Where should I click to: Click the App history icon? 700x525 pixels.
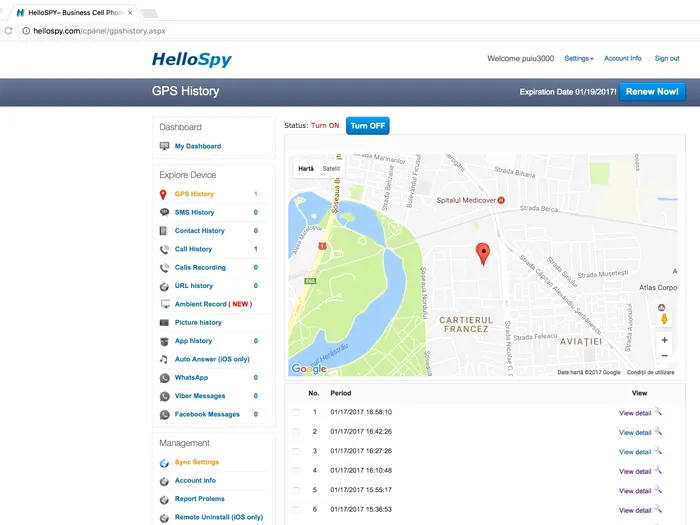click(x=164, y=341)
